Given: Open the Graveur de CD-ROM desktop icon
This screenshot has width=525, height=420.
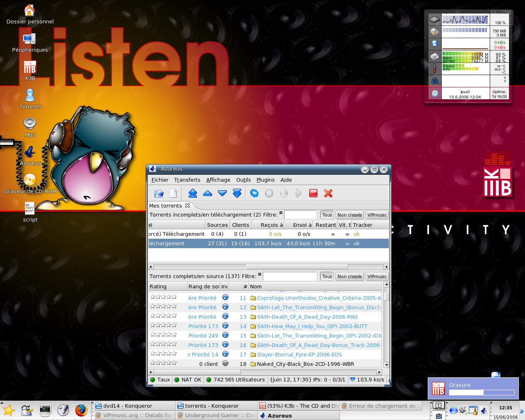Looking at the screenshot, I should coord(30,184).
